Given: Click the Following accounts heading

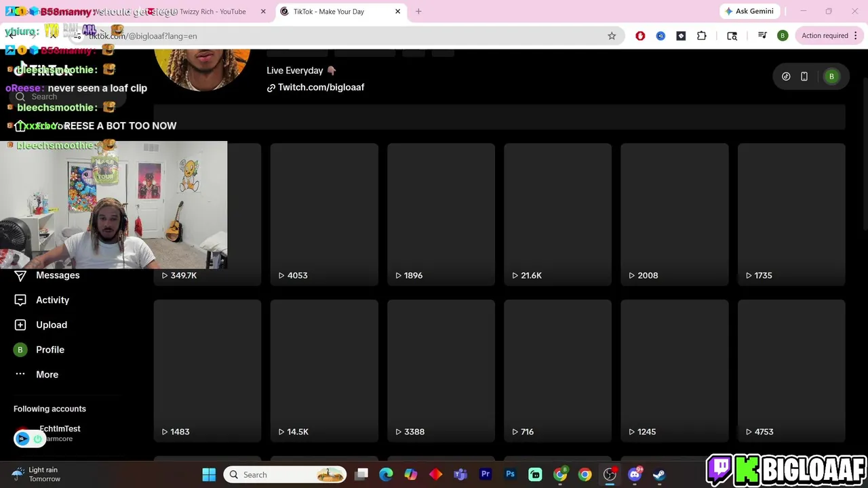Looking at the screenshot, I should pos(50,409).
